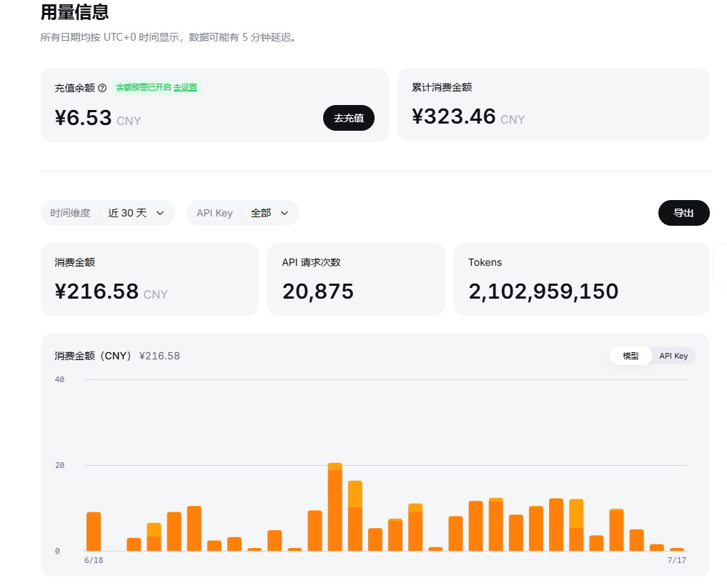The width and height of the screenshot is (727, 588).
Task: Click the 6/18 axis date label
Action: coord(94,560)
